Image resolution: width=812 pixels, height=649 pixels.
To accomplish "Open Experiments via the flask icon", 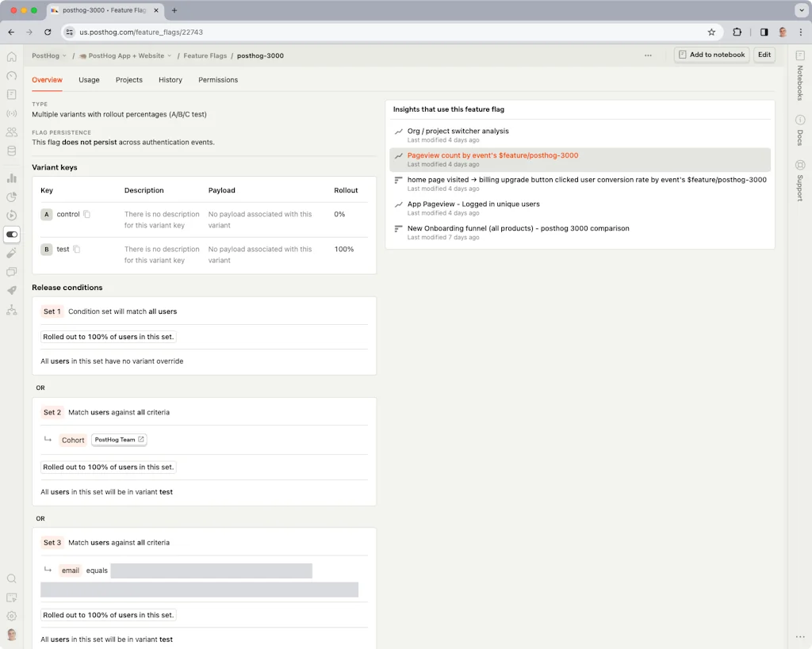I will (x=12, y=254).
